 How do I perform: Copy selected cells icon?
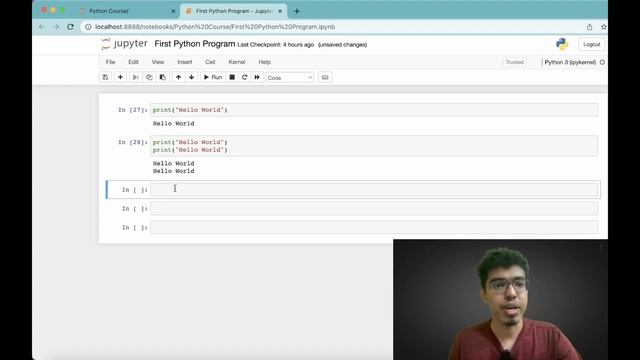149,77
